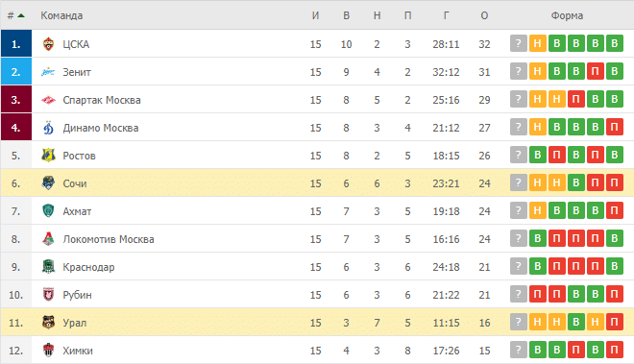This screenshot has height=364, width=634.
Task: Click the last red П badge for Химки
Action: [x=614, y=350]
